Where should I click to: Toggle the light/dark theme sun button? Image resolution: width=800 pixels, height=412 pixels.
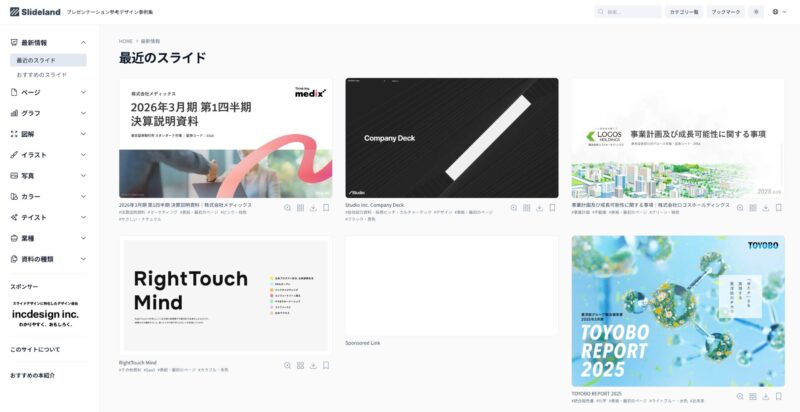756,12
